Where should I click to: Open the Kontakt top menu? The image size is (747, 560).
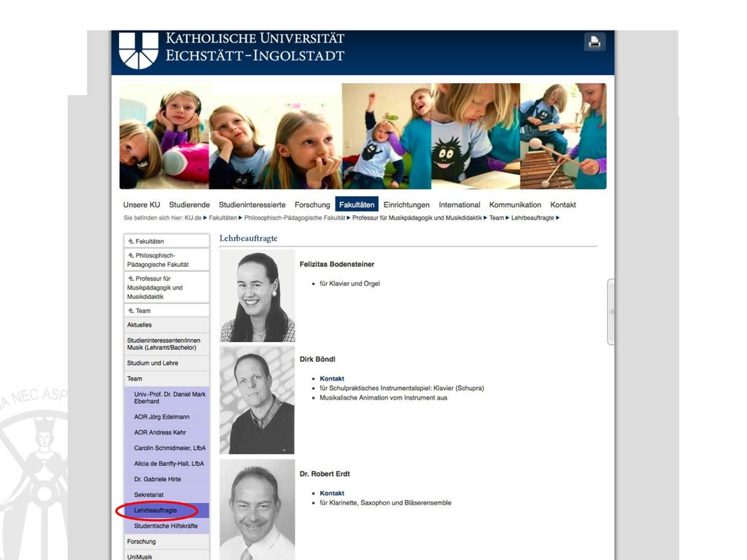(562, 205)
